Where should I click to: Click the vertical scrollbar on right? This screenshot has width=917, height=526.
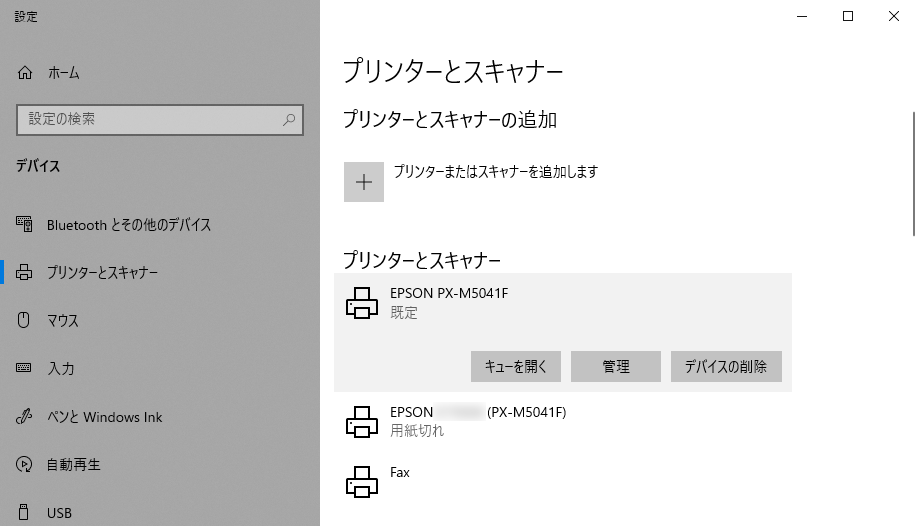(912, 170)
